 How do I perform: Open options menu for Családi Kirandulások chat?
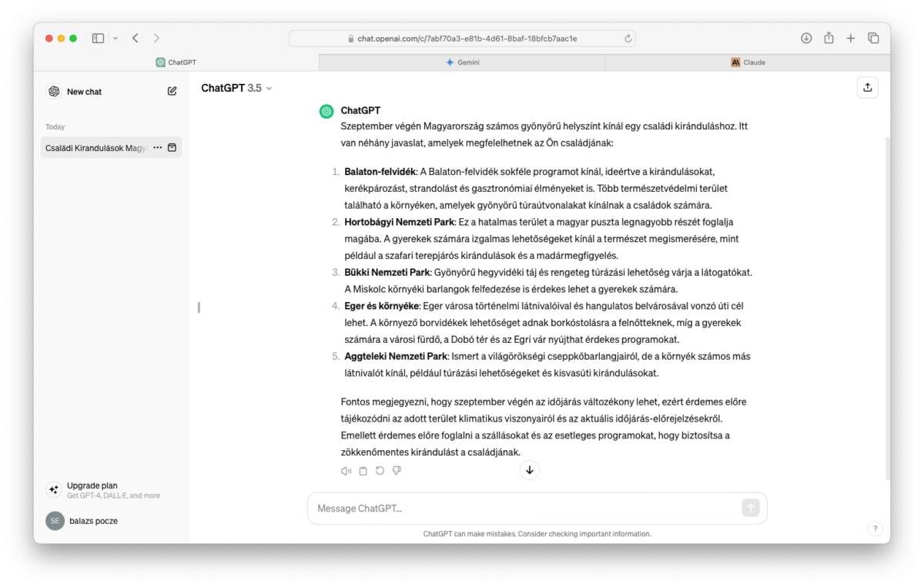pos(157,147)
